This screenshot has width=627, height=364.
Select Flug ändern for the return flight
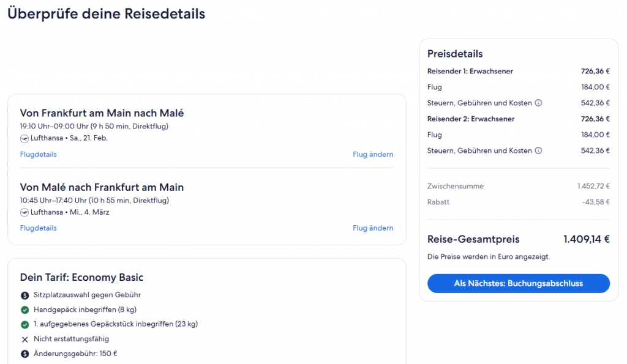[x=373, y=228]
